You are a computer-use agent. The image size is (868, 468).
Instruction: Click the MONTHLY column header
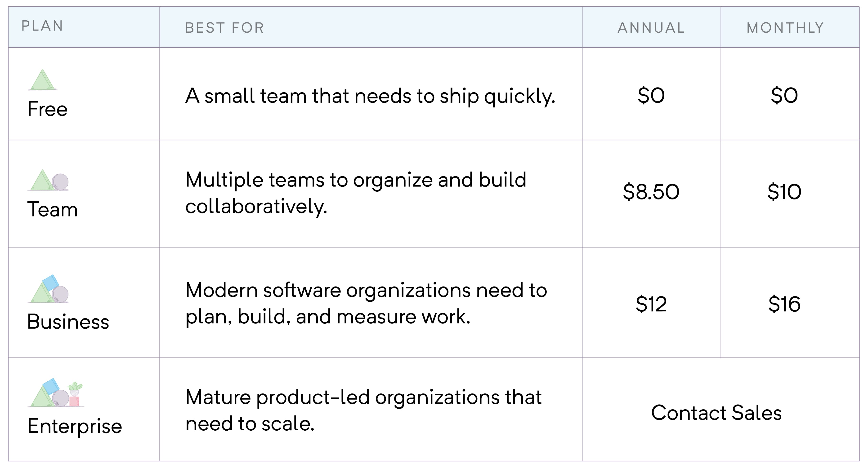(x=785, y=28)
